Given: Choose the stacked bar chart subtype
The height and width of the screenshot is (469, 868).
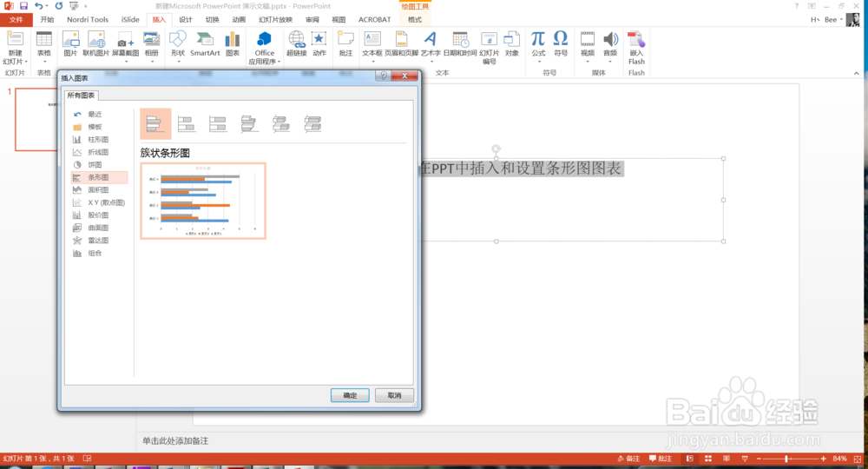Looking at the screenshot, I should (187, 123).
